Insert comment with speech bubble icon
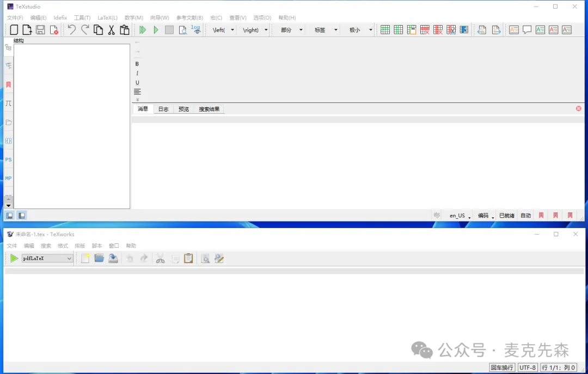Viewport: 588px width, 374px height. click(x=527, y=29)
